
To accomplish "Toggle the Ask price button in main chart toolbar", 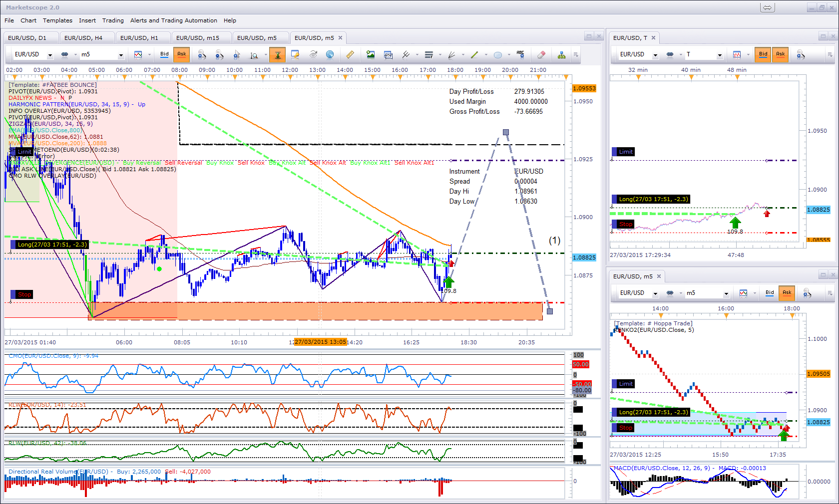I will [181, 54].
